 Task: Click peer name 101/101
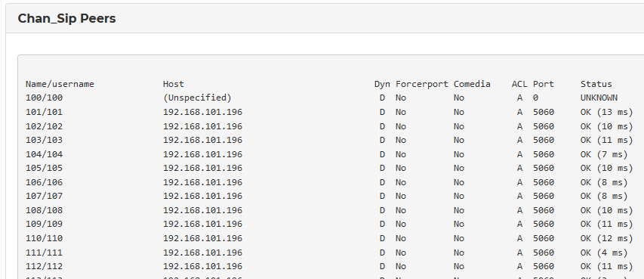(x=44, y=112)
